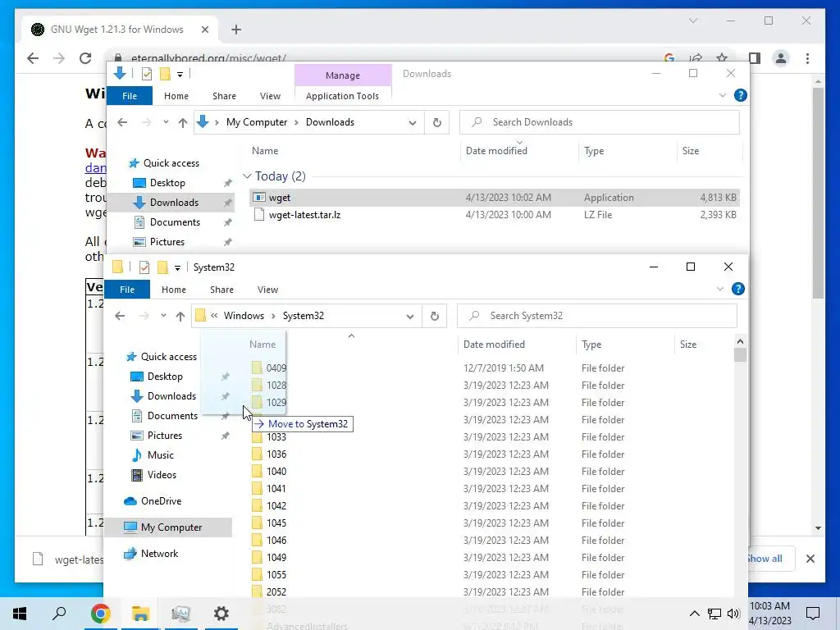Viewport: 840px width, 630px height.
Task: Click the Properties checkmark in the Downloads title bar
Action: pyautogui.click(x=146, y=74)
